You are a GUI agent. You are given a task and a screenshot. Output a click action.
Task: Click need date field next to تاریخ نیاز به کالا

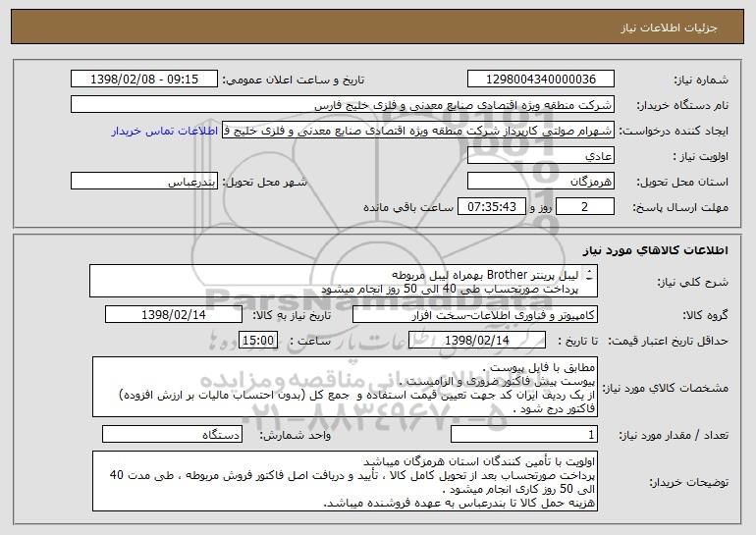[x=174, y=314]
